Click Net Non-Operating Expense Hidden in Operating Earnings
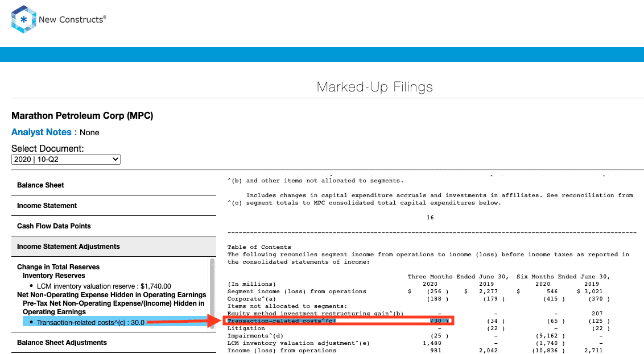The image size is (644, 354). 112,295
